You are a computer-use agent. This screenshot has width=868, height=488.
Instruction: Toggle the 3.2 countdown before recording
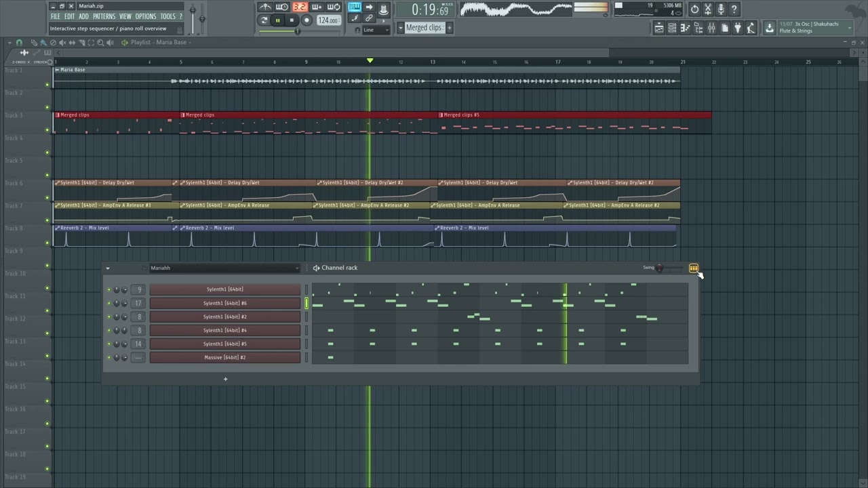click(300, 7)
